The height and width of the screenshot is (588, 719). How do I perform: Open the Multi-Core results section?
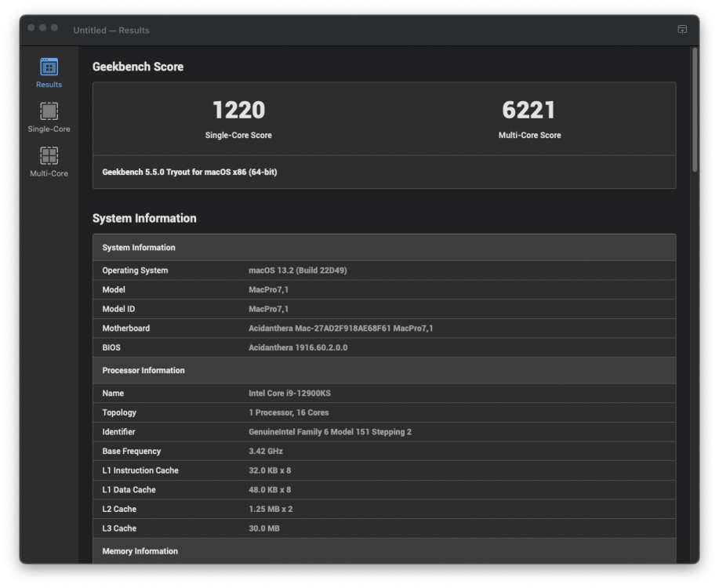[49, 162]
